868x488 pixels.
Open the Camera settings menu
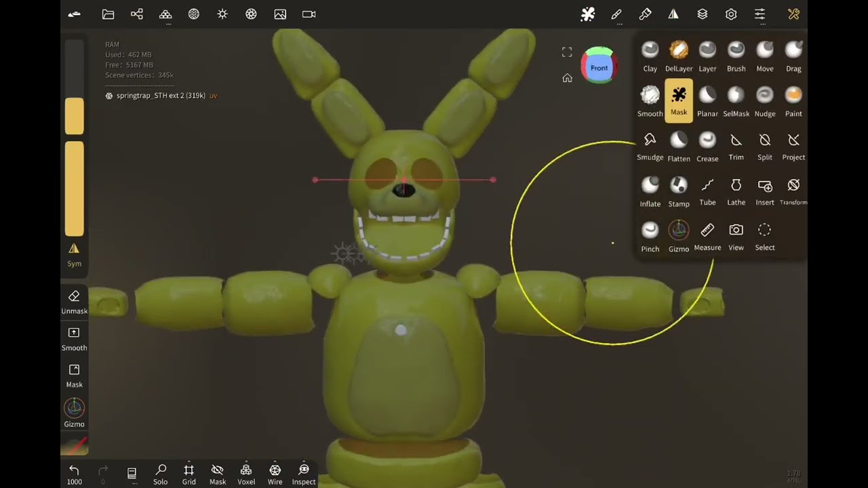click(x=309, y=14)
